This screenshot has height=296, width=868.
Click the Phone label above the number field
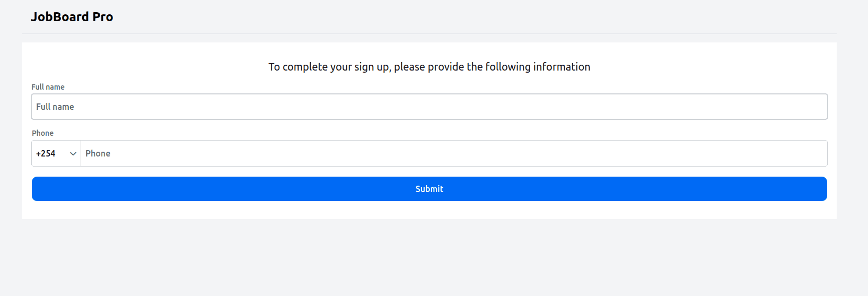point(42,133)
